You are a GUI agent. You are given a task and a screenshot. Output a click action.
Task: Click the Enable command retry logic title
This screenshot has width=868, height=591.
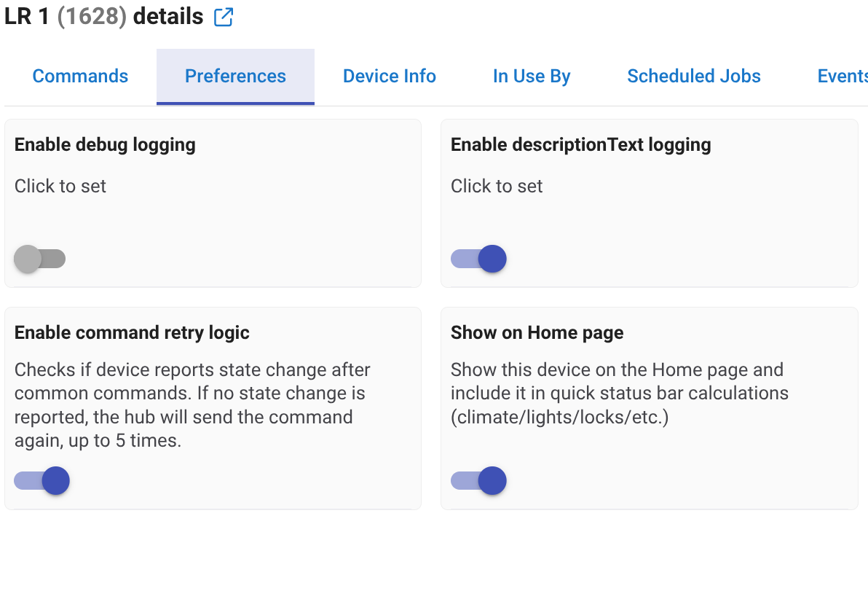coord(132,332)
